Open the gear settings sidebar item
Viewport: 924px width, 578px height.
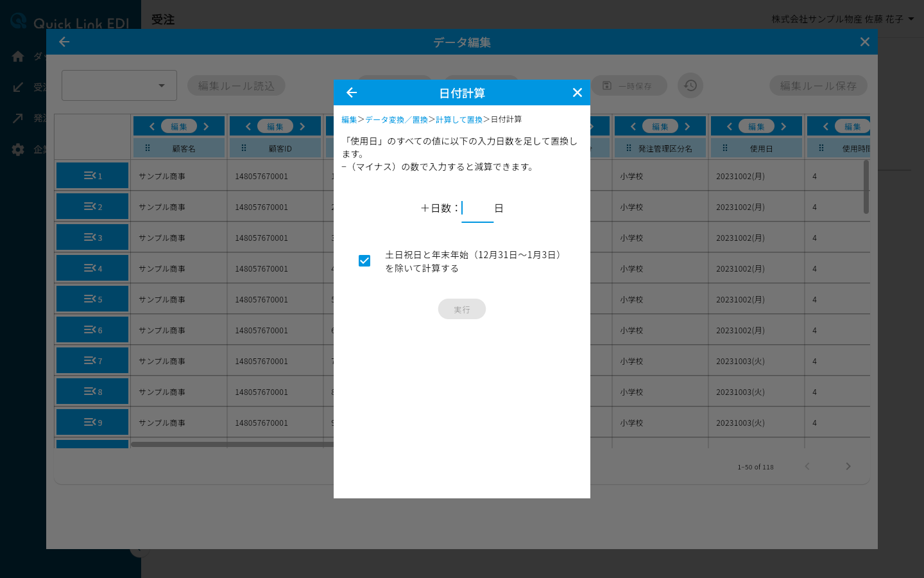[x=18, y=150]
